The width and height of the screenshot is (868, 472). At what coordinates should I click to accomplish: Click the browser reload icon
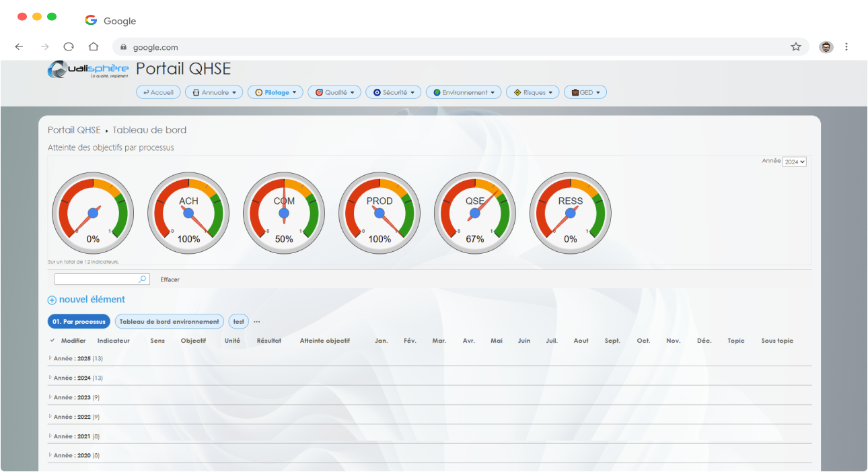click(x=69, y=46)
